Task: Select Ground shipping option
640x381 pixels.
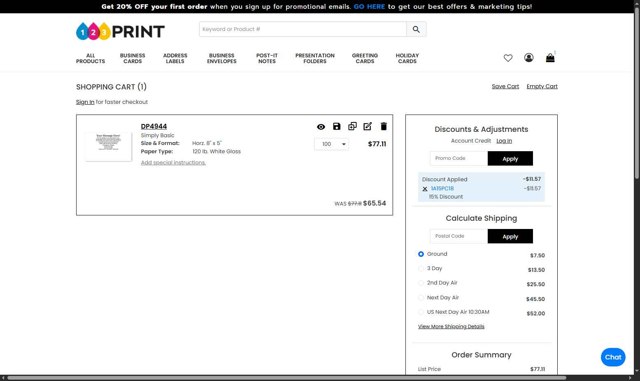Action: pos(421,254)
